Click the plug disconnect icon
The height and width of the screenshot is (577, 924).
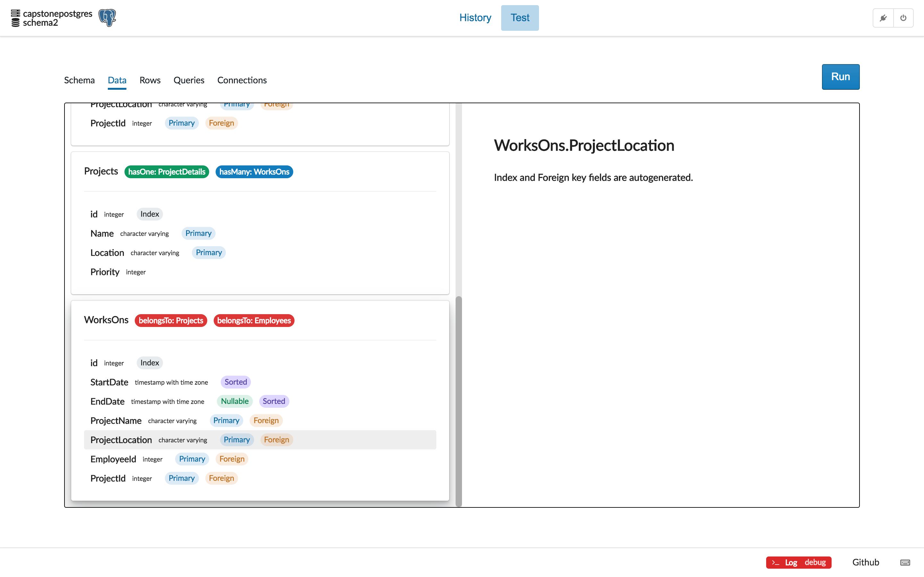pos(883,18)
